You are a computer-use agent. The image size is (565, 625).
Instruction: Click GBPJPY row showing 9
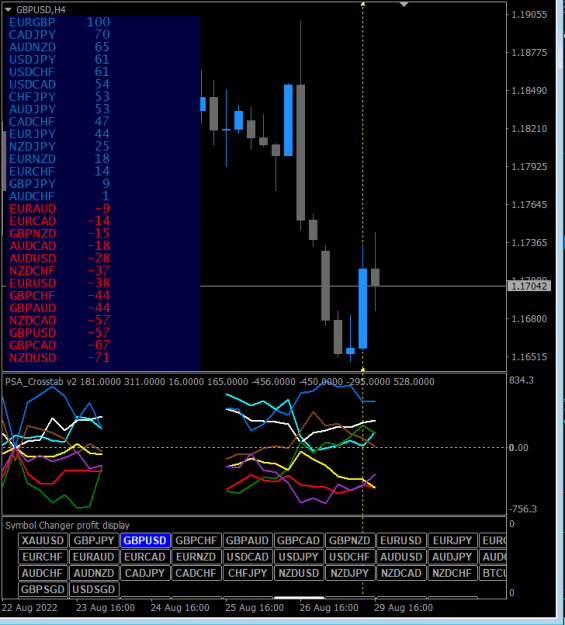(x=59, y=184)
